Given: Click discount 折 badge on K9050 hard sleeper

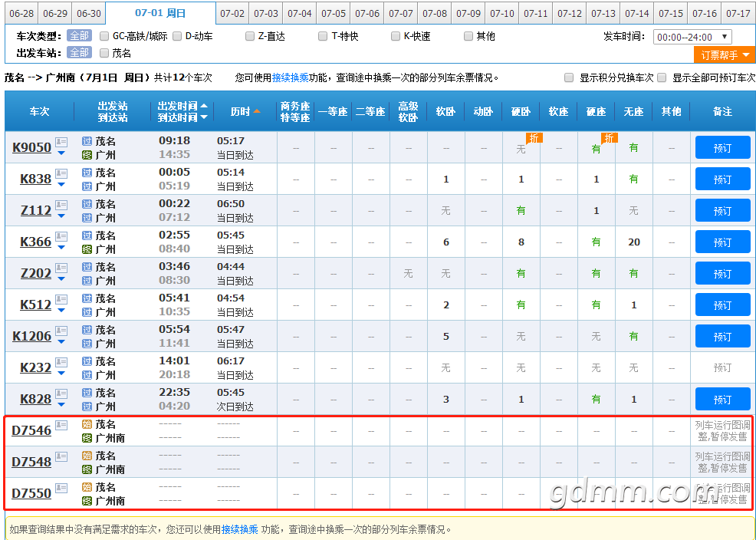Looking at the screenshot, I should pyautogui.click(x=534, y=138).
